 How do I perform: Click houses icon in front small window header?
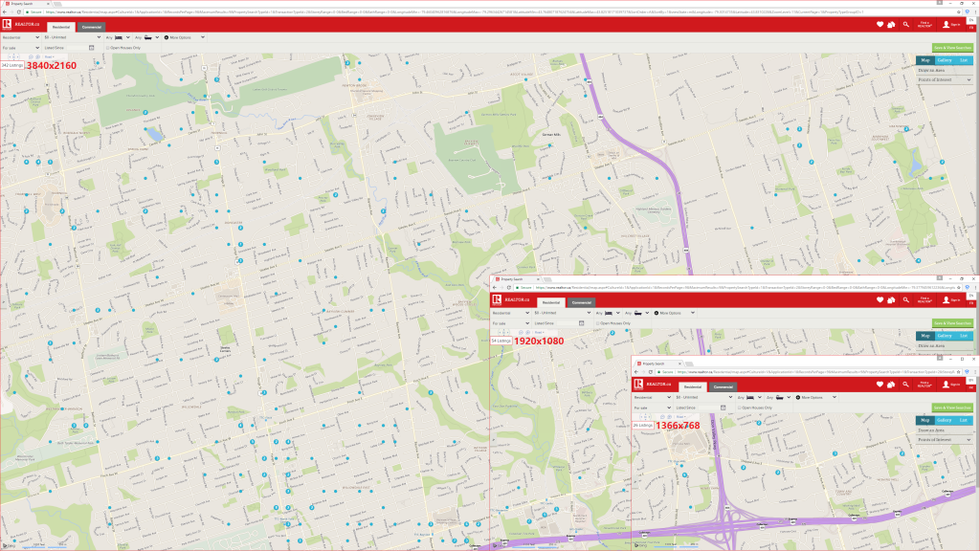pos(891,385)
